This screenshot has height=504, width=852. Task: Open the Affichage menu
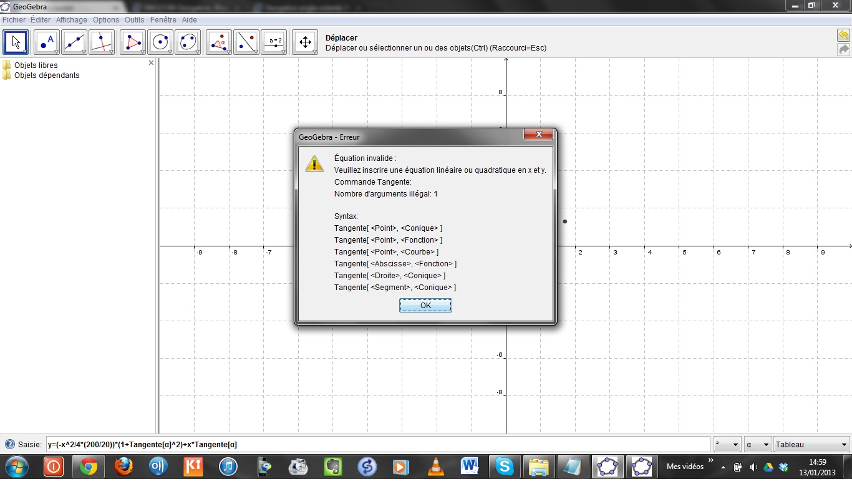[72, 20]
